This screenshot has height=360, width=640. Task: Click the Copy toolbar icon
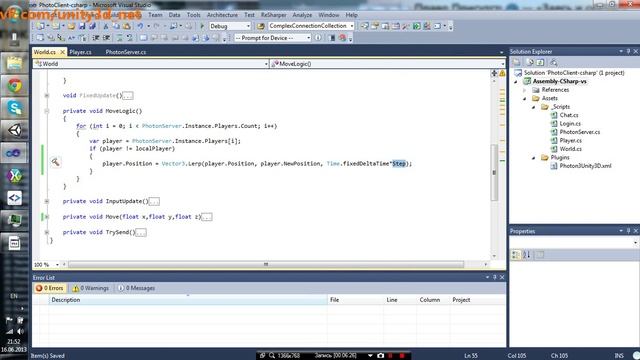tap(116, 26)
